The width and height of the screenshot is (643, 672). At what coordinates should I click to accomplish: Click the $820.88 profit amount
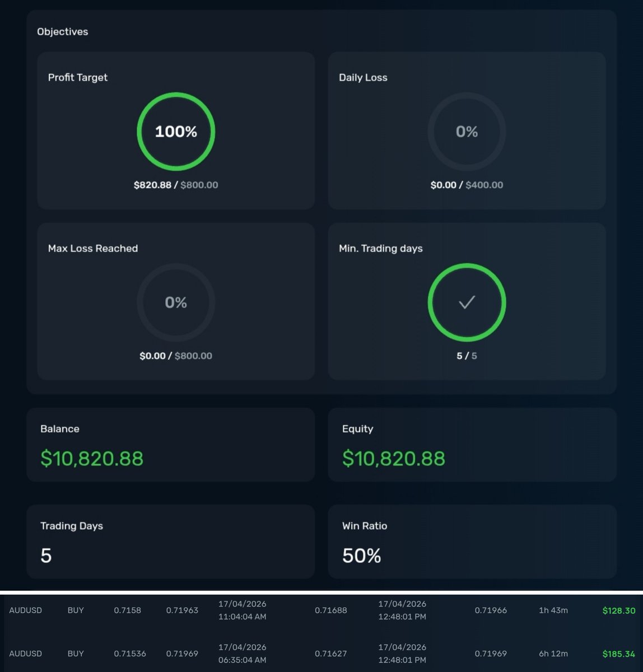(152, 185)
